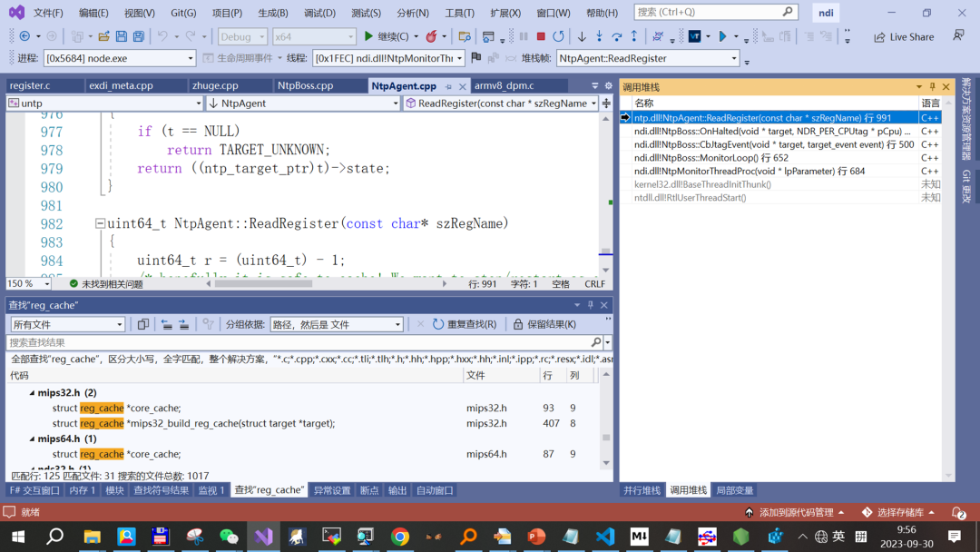Open Chrome from the taskbar
The height and width of the screenshot is (552, 980).
pos(400,537)
